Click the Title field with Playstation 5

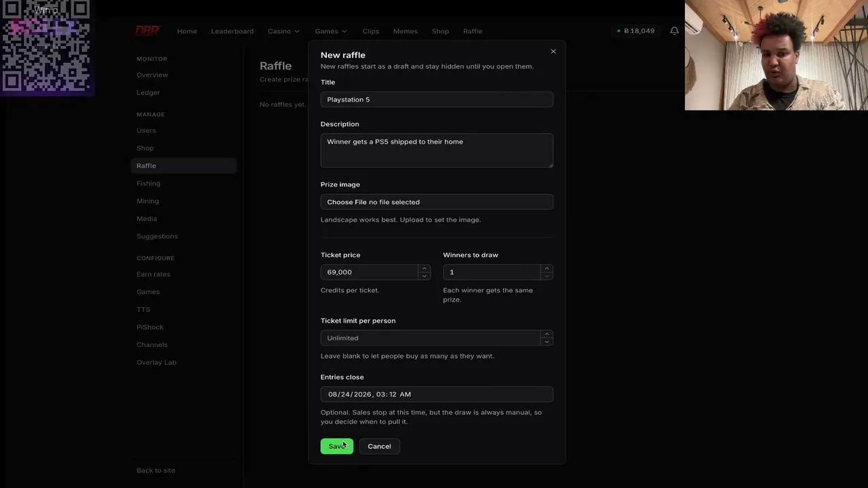click(437, 100)
